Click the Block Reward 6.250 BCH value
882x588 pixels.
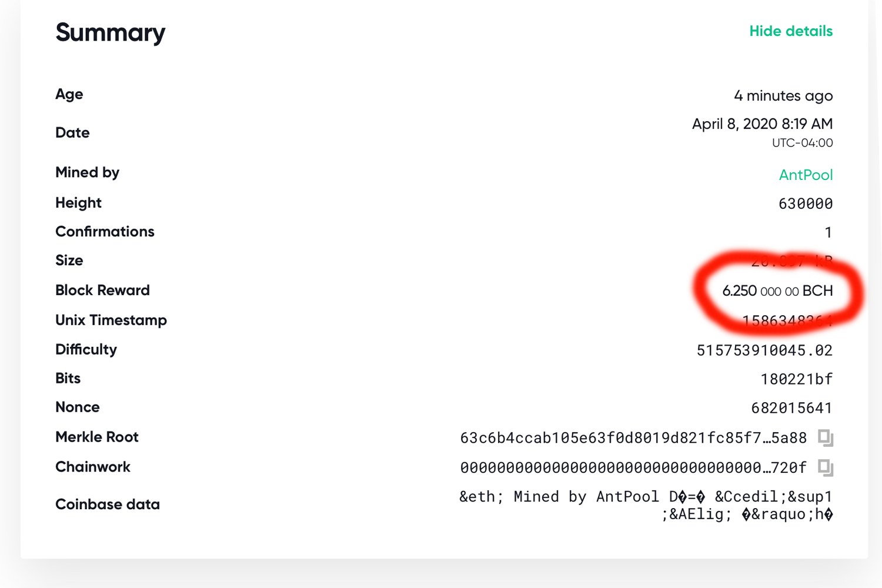[x=777, y=291]
